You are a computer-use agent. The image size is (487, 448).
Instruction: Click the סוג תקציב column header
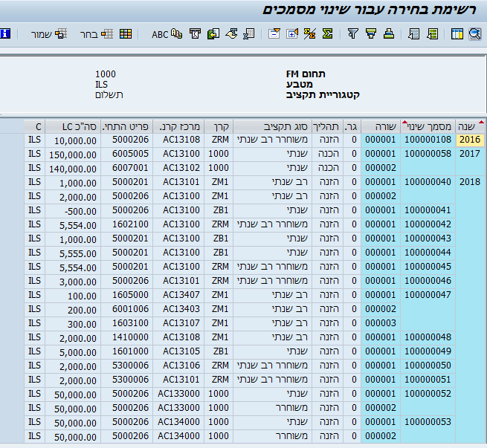pyautogui.click(x=272, y=126)
